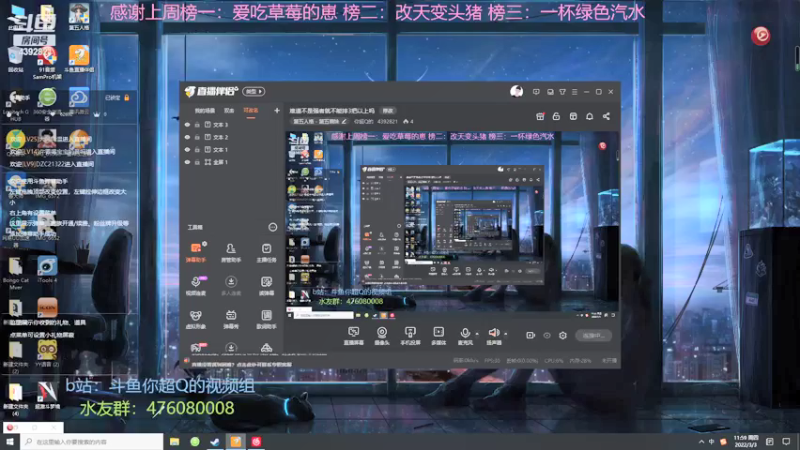The image size is (800, 450).
Task: Open the 弹幕秀 tool icon
Action: 231,319
